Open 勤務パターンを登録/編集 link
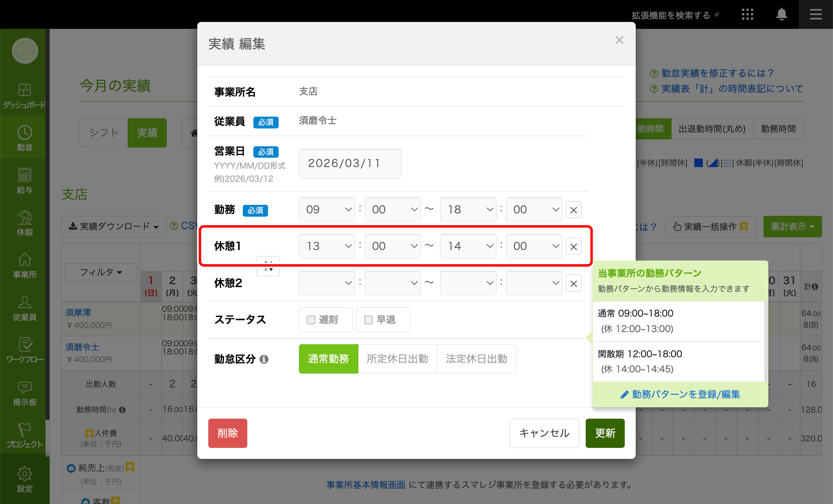 pyautogui.click(x=680, y=394)
